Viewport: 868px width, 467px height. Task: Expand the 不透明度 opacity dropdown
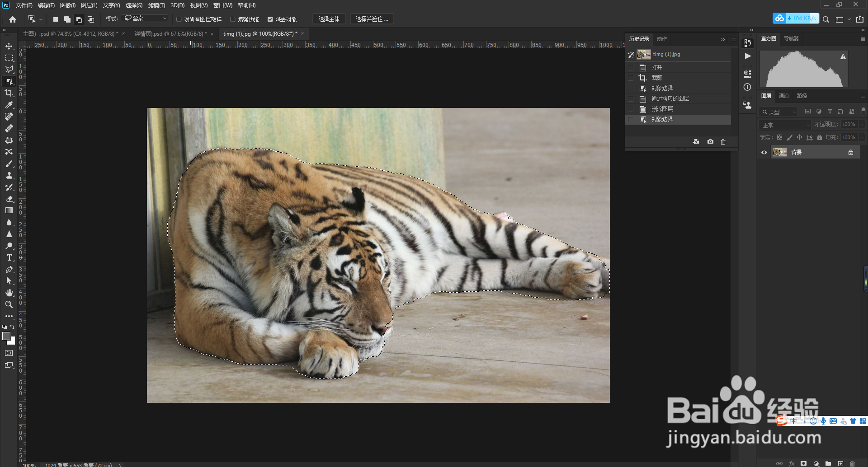click(x=862, y=125)
